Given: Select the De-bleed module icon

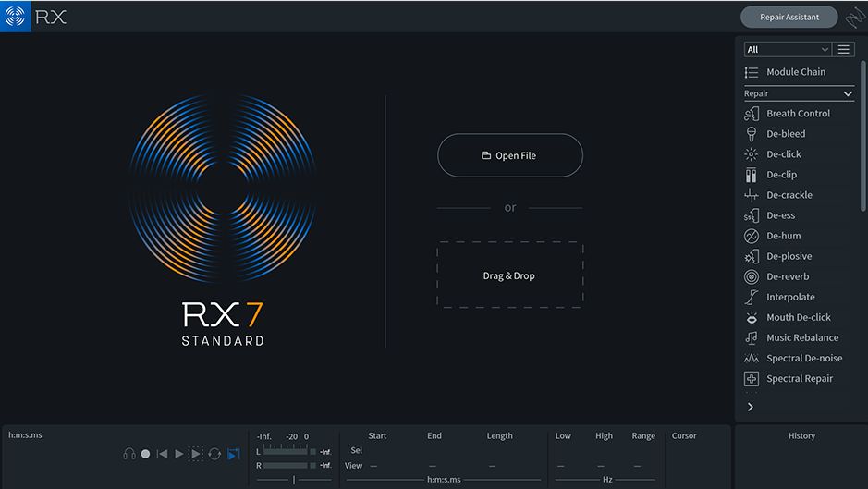Looking at the screenshot, I should [x=752, y=134].
